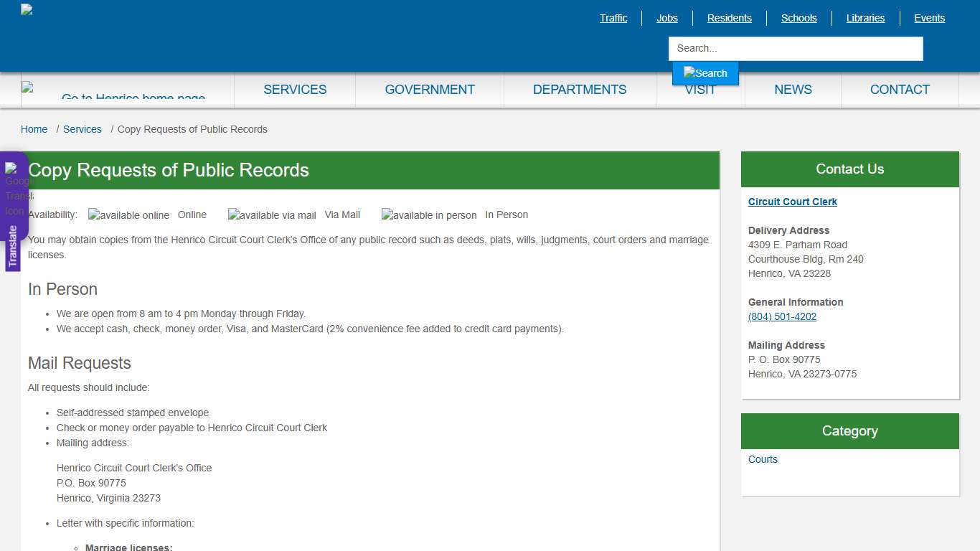Expand the DEPARTMENTS dropdown

pos(580,90)
